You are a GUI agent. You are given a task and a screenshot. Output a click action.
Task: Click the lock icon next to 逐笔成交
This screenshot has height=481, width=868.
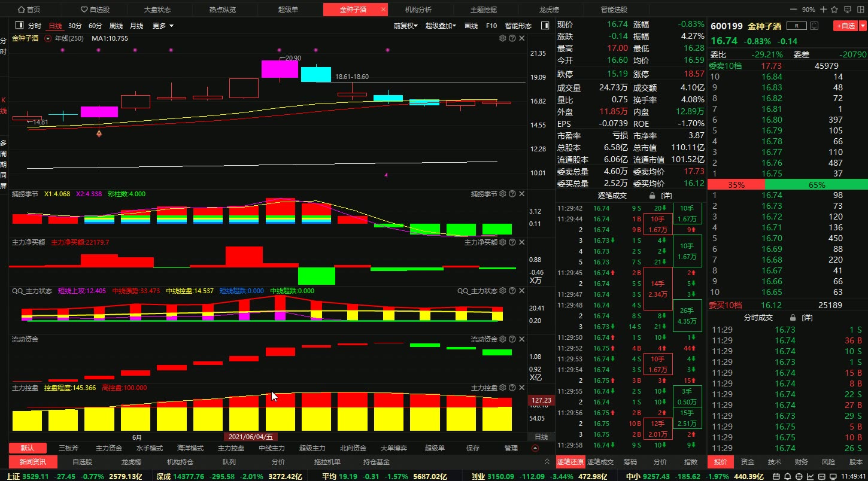pyautogui.click(x=652, y=196)
